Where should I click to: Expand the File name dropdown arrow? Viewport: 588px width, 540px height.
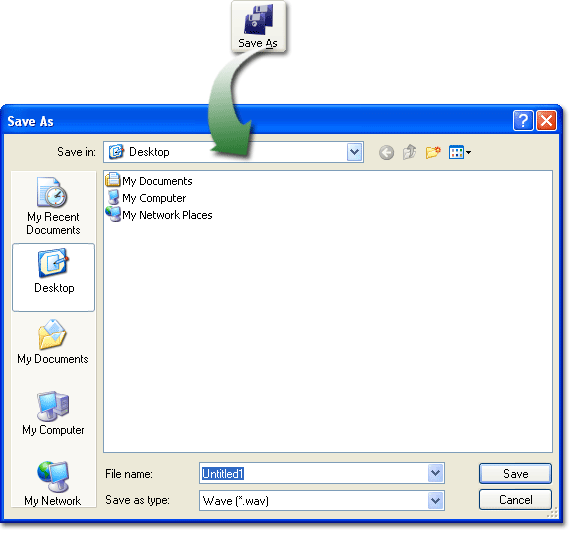[435, 473]
